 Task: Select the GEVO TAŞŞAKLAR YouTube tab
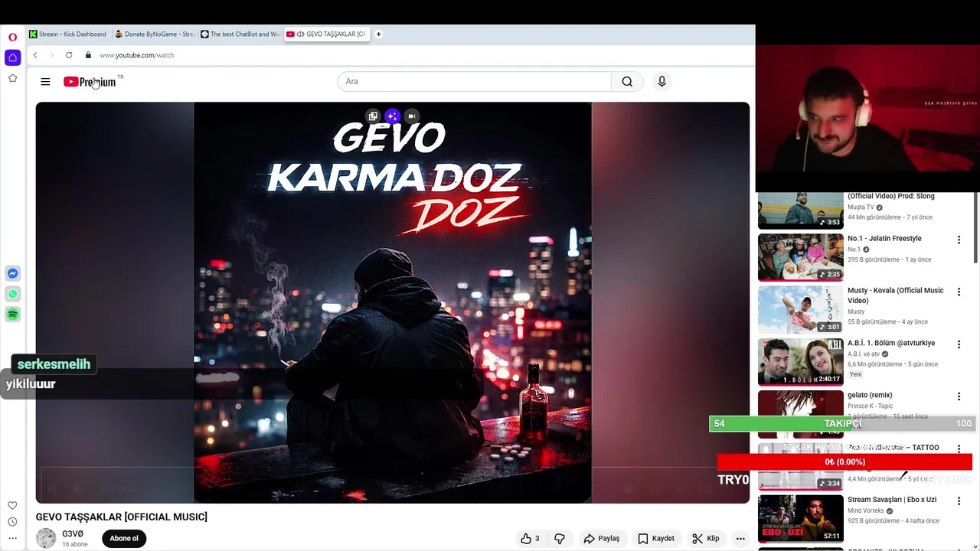click(x=326, y=34)
